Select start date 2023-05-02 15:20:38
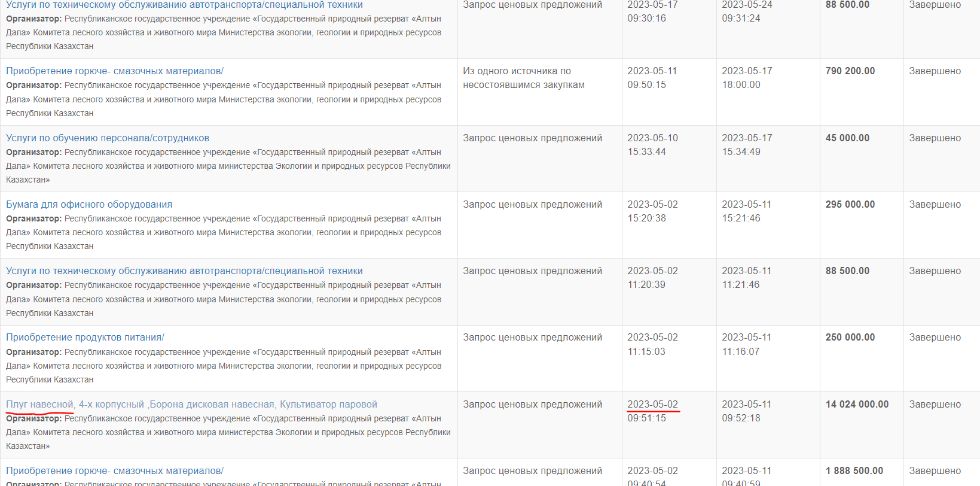The height and width of the screenshot is (486, 980). 652,211
